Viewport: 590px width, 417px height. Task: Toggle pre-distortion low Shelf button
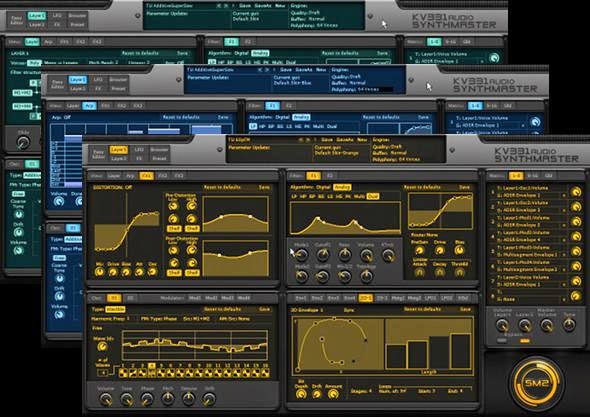[173, 228]
